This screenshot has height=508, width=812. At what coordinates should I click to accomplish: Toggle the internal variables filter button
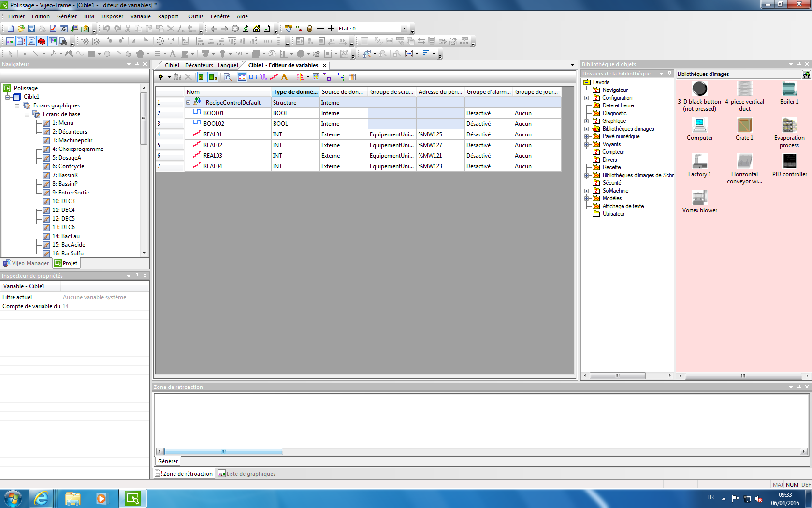[x=201, y=77]
